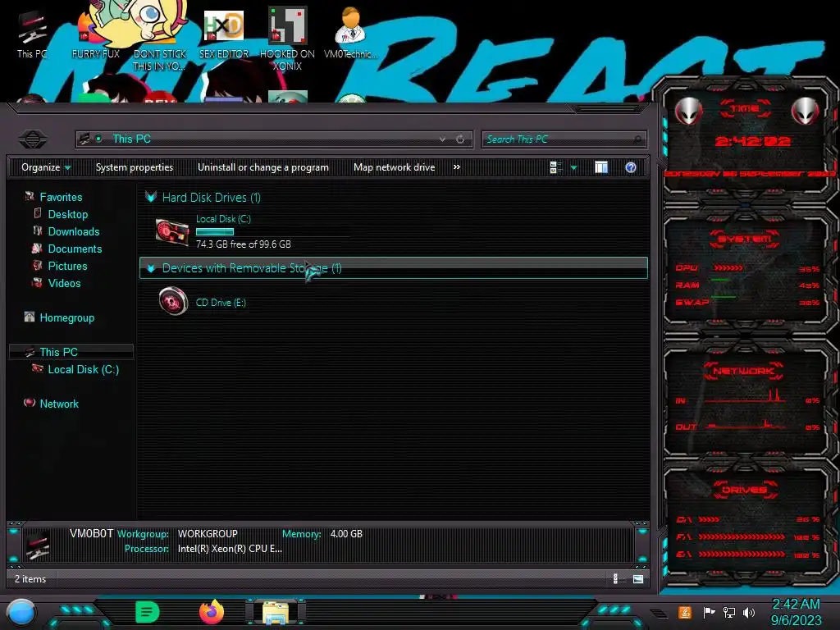This screenshot has height=630, width=840.
Task: Click Map network drive
Action: click(x=394, y=167)
